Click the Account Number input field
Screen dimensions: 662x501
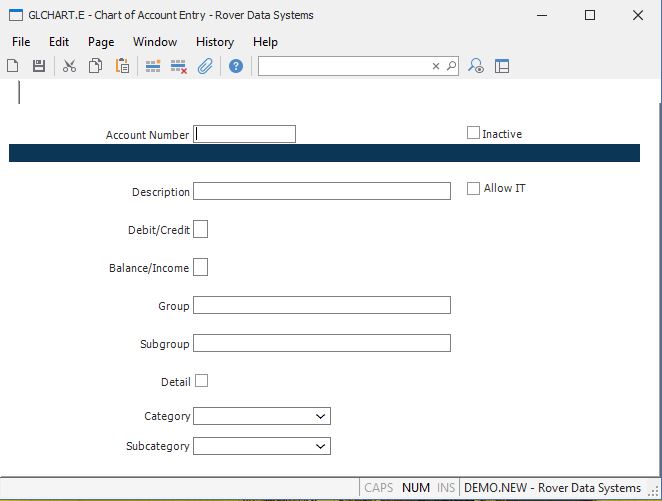(x=245, y=134)
